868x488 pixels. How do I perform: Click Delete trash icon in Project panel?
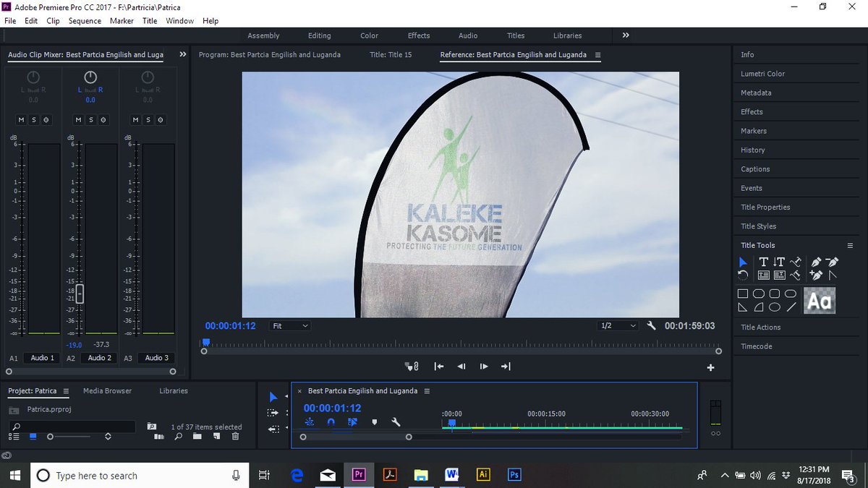(235, 436)
